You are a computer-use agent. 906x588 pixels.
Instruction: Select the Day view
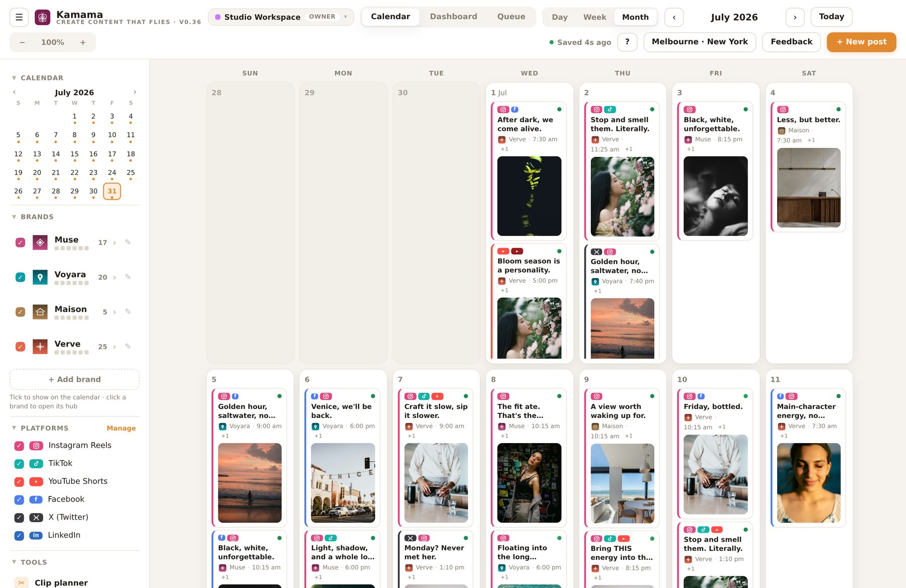[560, 17]
